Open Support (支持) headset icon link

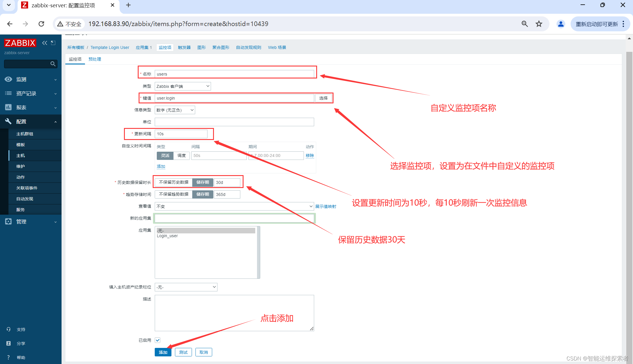click(9, 329)
